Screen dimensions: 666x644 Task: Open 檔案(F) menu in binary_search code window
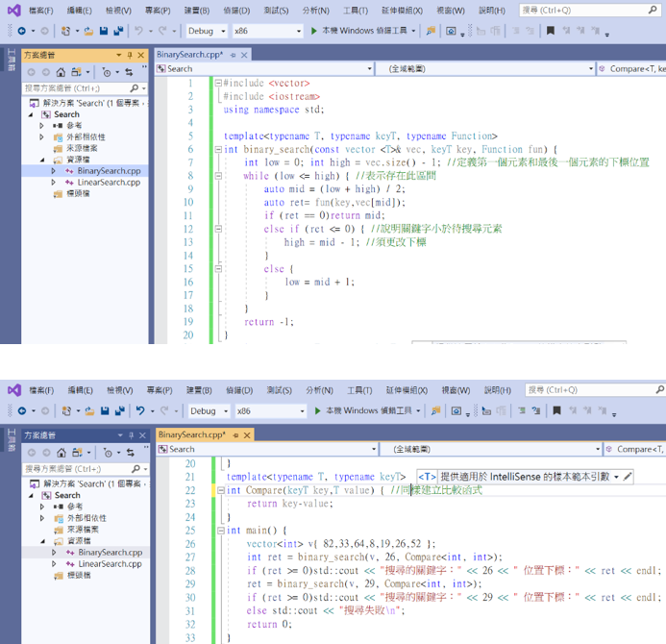click(x=40, y=11)
